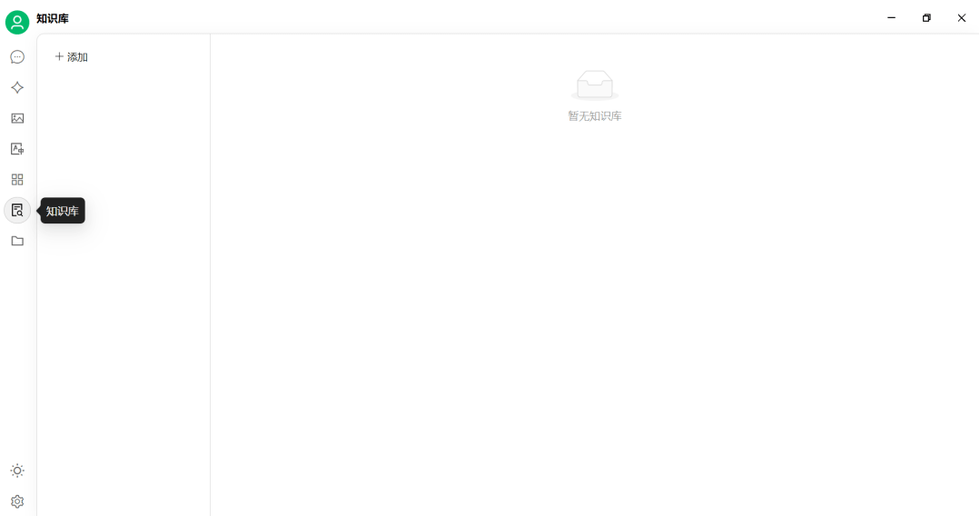Image resolution: width=980 pixels, height=516 pixels.
Task: Click the black 知识库 tooltip label
Action: pyautogui.click(x=63, y=211)
